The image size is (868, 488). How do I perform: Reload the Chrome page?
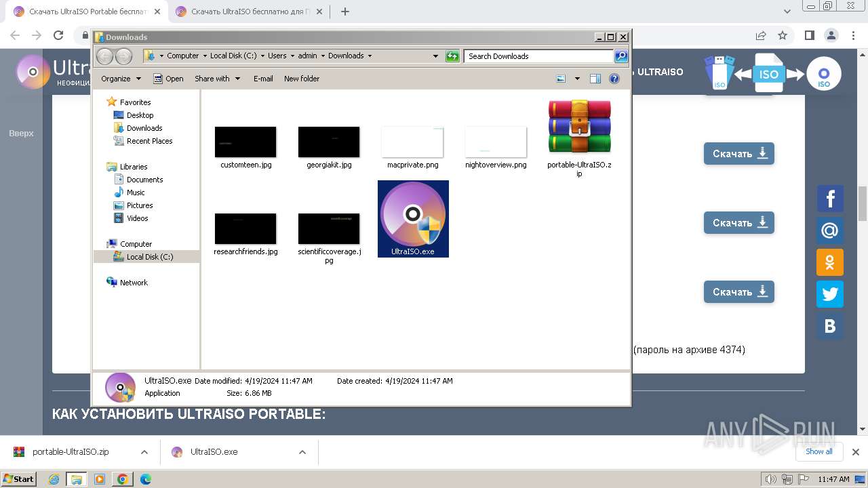coord(58,35)
